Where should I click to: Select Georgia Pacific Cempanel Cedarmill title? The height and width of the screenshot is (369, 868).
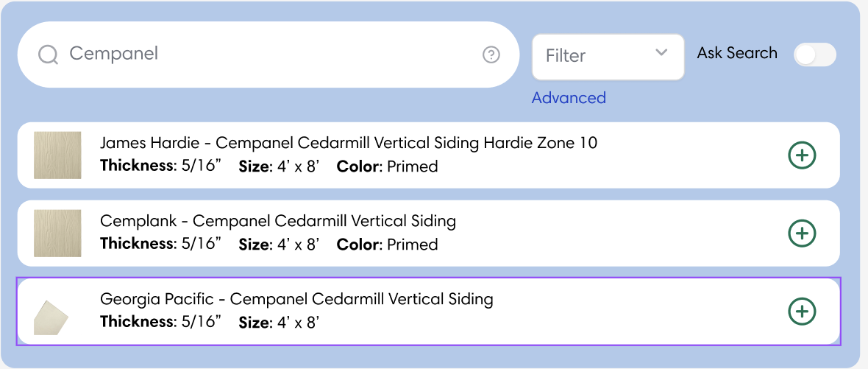tap(296, 299)
